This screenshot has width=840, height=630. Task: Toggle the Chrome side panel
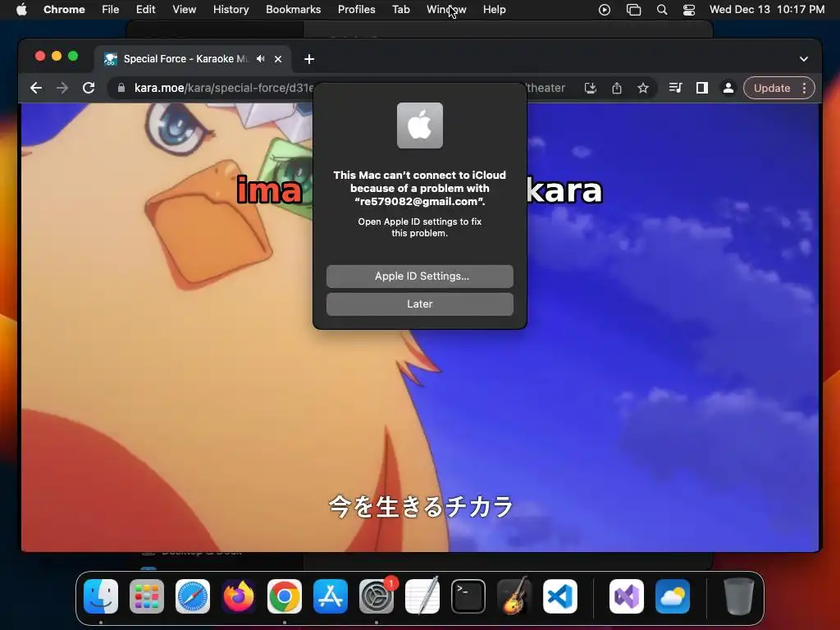coord(702,88)
